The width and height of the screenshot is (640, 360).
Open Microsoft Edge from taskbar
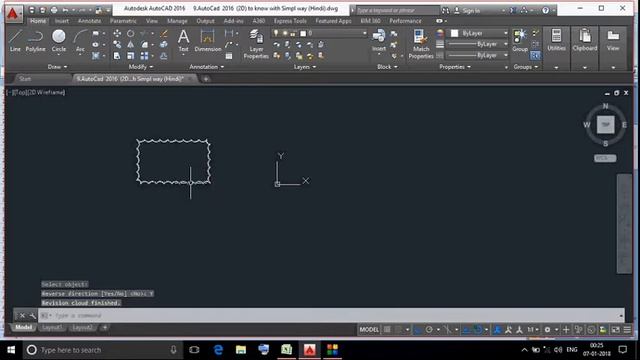[x=218, y=350]
